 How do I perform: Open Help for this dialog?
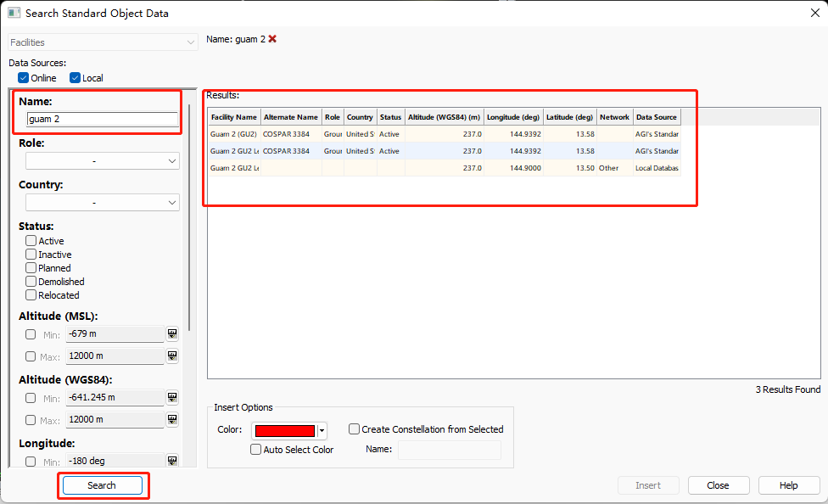click(x=788, y=485)
